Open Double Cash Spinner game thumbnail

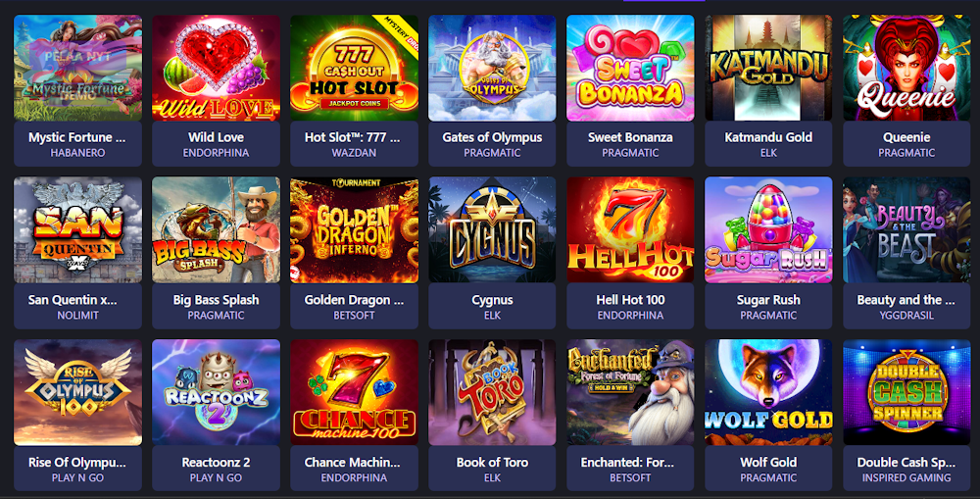point(906,393)
